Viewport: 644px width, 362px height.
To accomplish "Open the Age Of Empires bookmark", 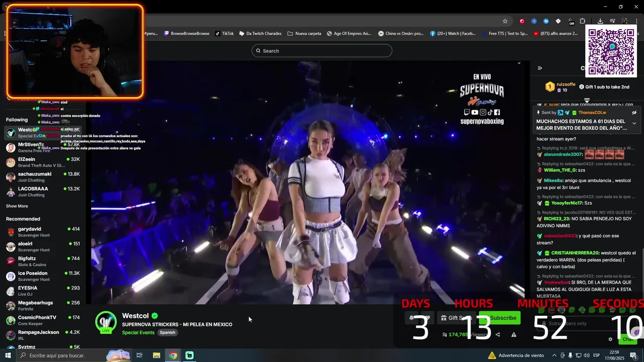I will coord(349,34).
